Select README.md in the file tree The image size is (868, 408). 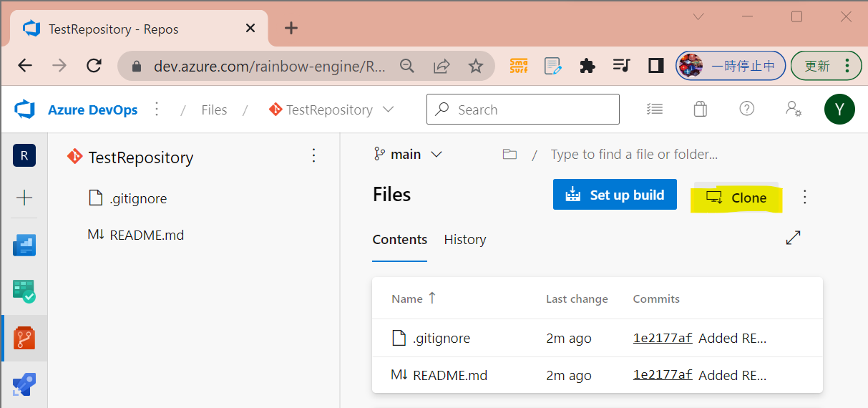(x=136, y=235)
